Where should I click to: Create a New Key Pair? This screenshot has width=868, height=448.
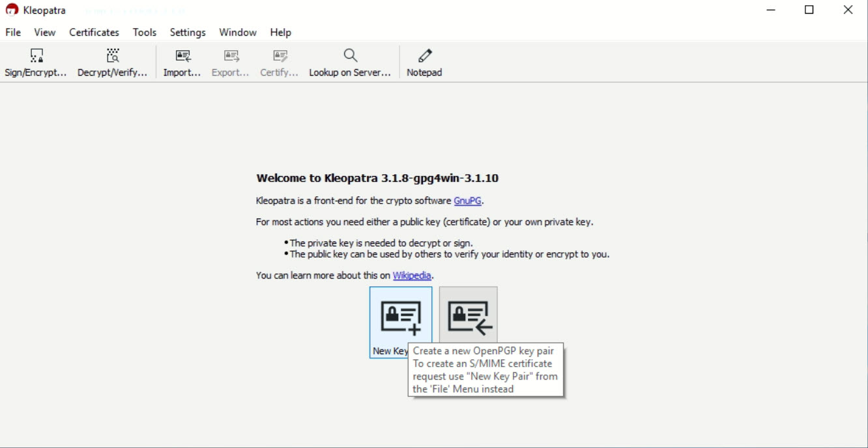(x=401, y=322)
